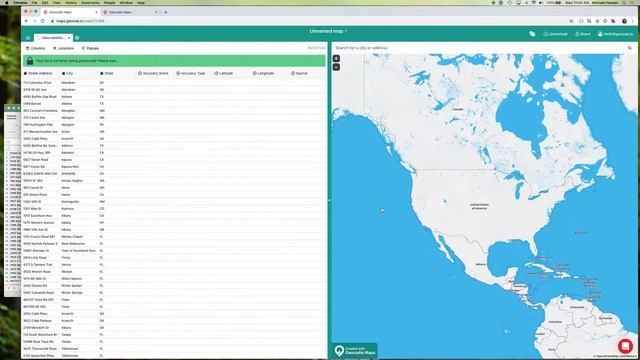Add a new list tab with the plus icon
Viewport: 640px width, 360px height.
click(77, 38)
